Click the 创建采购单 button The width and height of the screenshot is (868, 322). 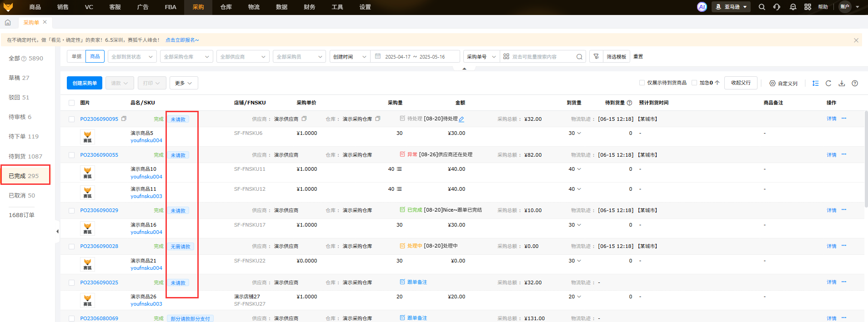pyautogui.click(x=85, y=83)
